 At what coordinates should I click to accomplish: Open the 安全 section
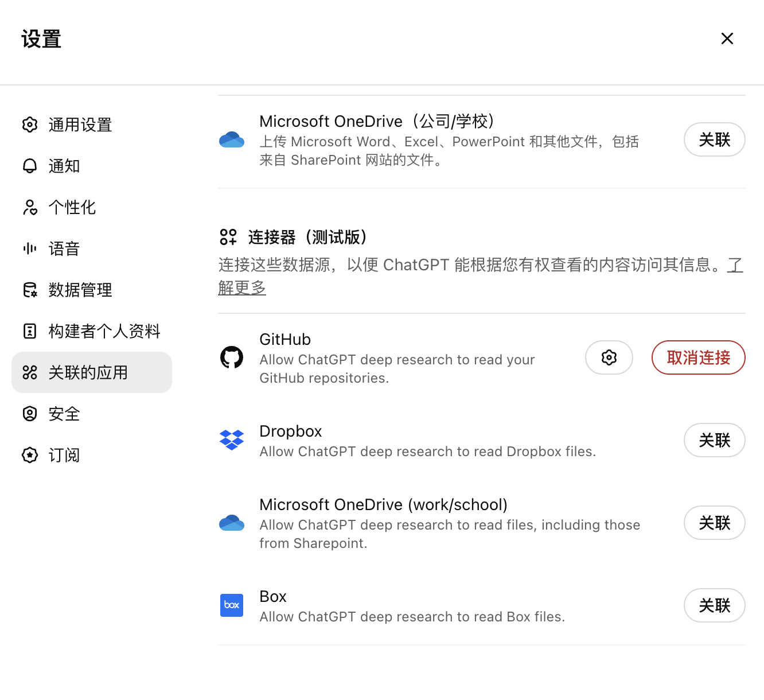tap(92, 414)
